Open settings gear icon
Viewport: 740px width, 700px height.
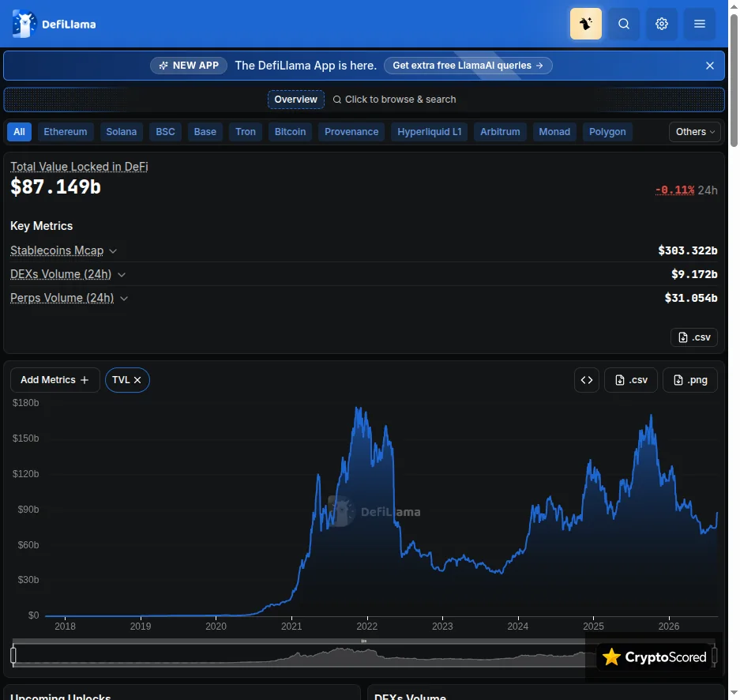click(x=662, y=24)
